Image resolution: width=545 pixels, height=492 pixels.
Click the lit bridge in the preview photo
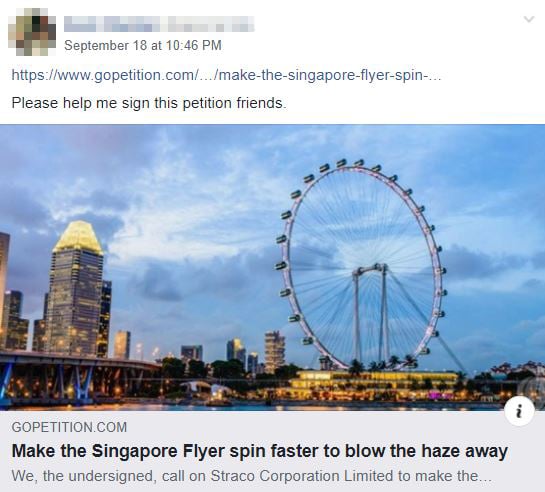76,377
